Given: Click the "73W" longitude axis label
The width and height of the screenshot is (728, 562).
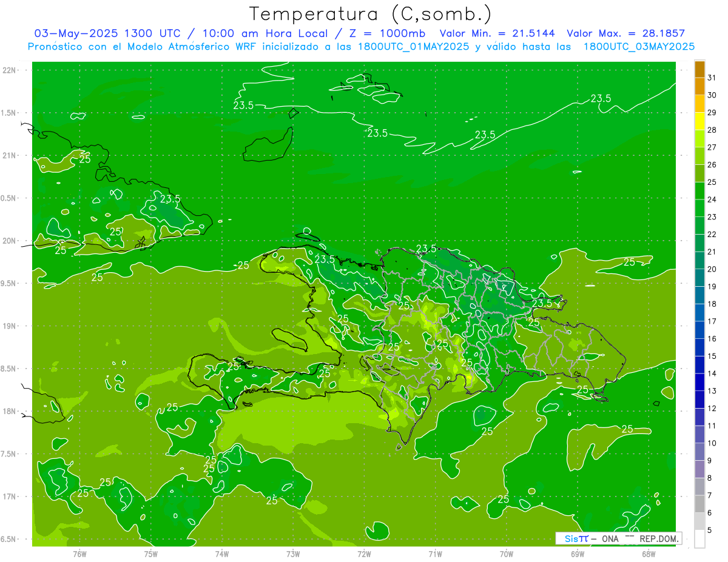Looking at the screenshot, I should (x=293, y=554).
